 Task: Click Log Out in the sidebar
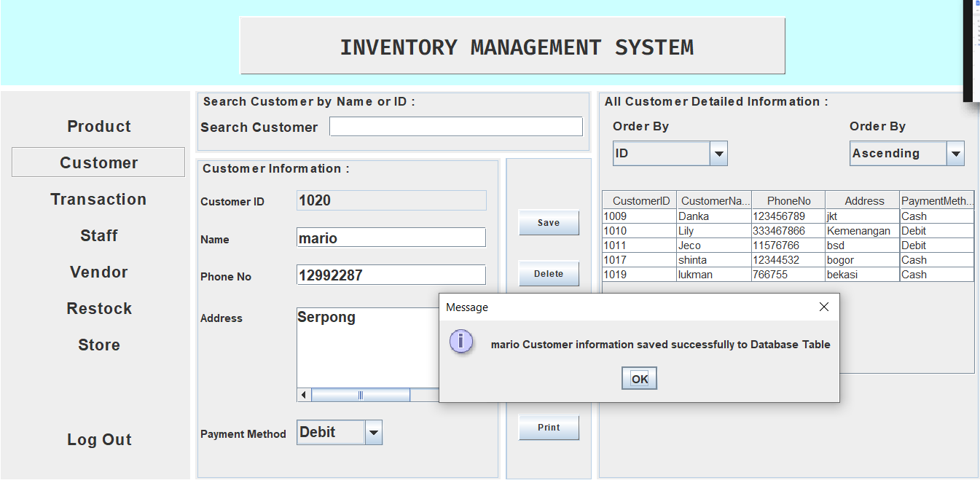point(99,439)
